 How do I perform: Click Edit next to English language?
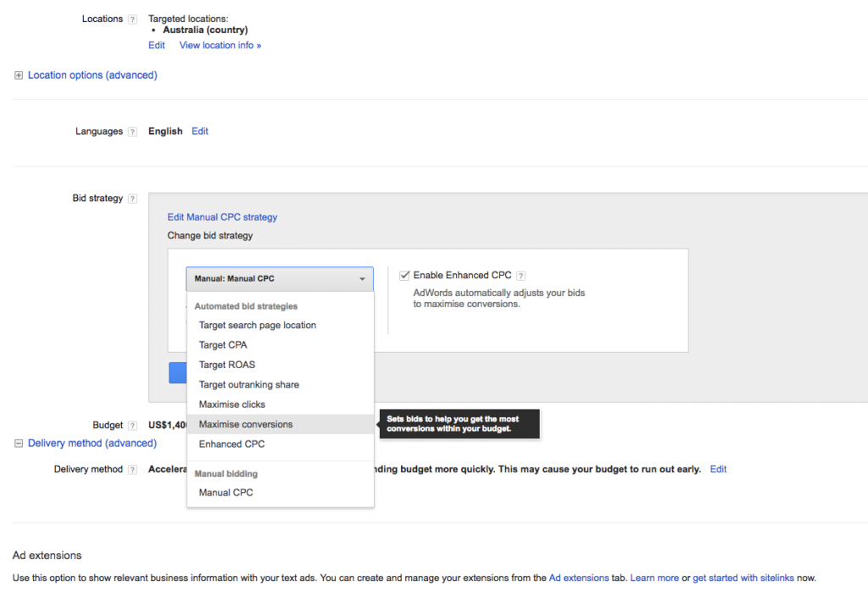199,131
